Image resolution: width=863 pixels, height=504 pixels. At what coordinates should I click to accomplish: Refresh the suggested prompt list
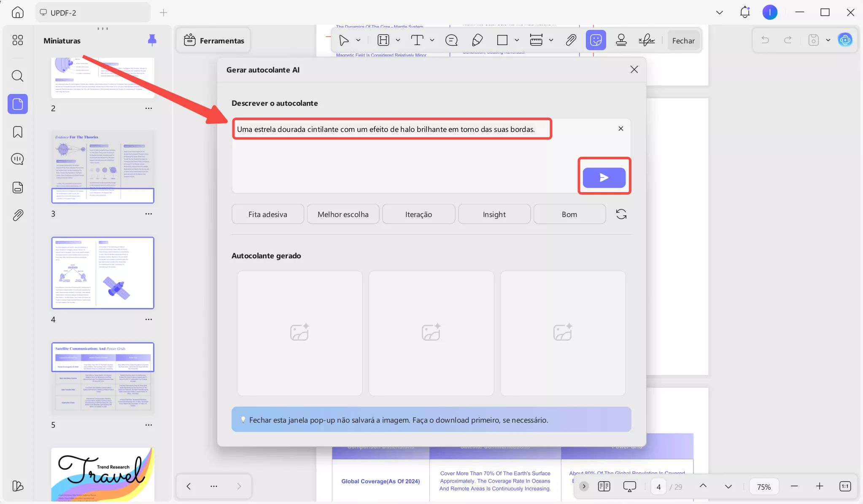[621, 214]
